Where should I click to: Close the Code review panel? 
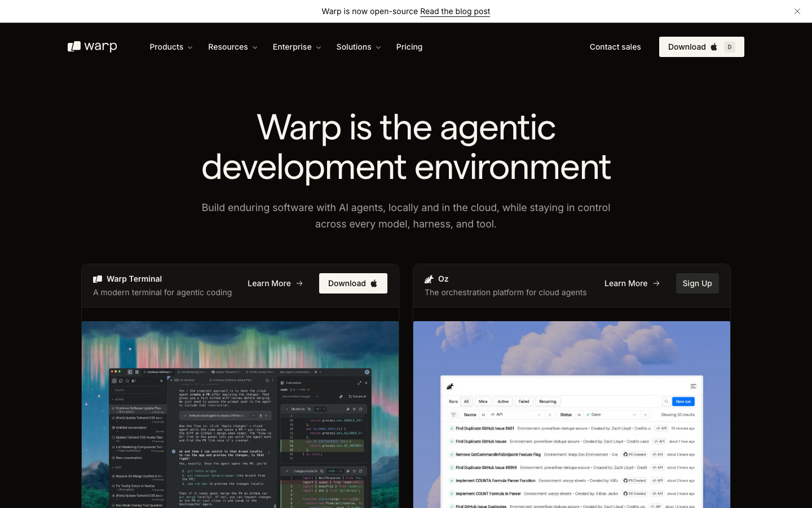click(x=366, y=383)
